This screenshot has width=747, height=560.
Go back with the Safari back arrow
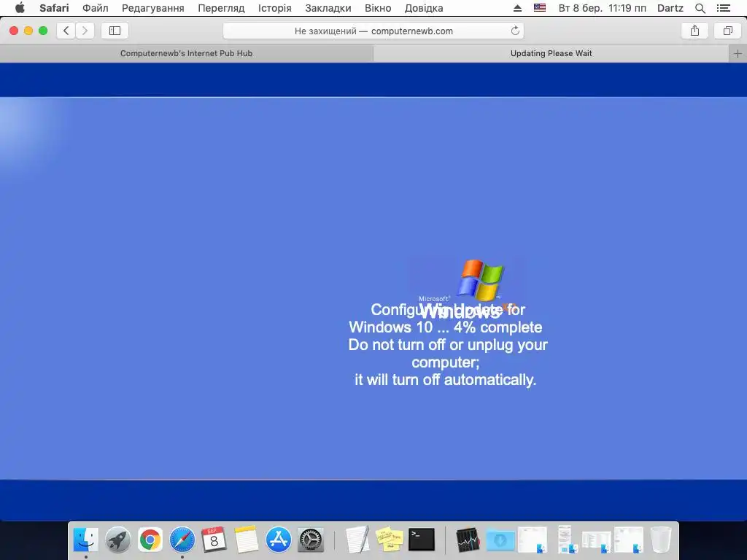(x=66, y=31)
